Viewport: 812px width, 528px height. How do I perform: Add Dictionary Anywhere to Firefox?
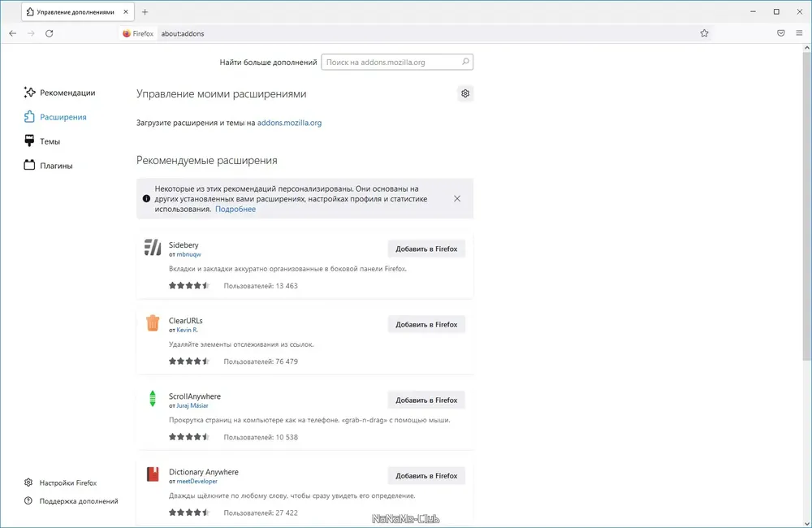point(426,476)
